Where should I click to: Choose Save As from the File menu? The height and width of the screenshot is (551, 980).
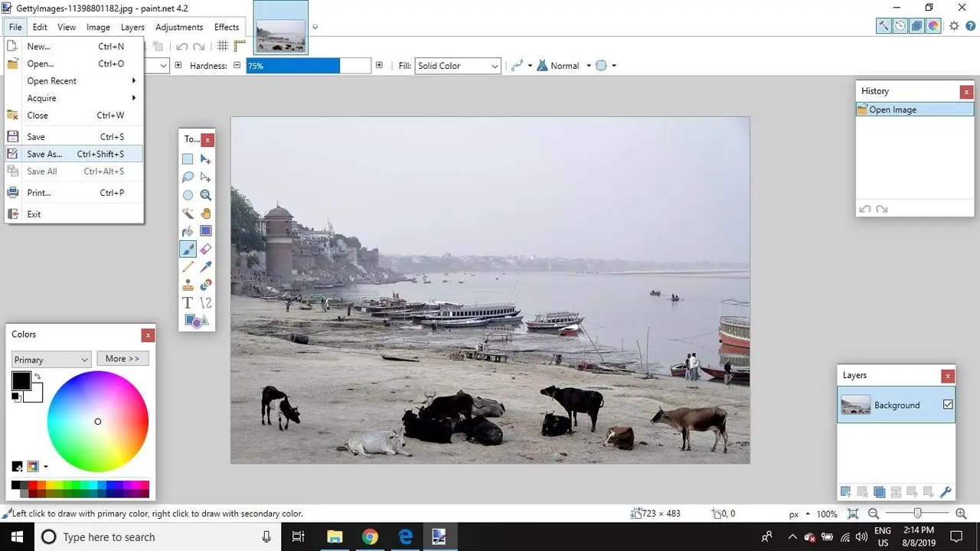pos(44,154)
